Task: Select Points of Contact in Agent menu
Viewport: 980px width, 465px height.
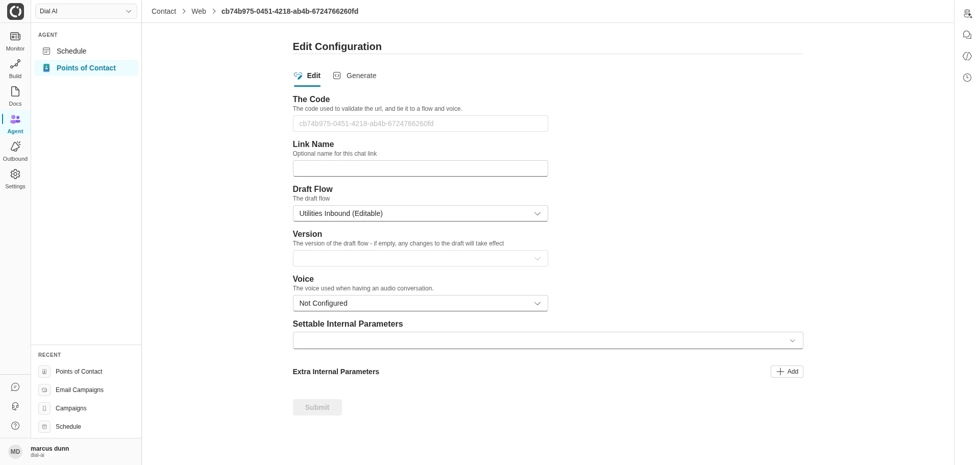Action: pyautogui.click(x=86, y=68)
